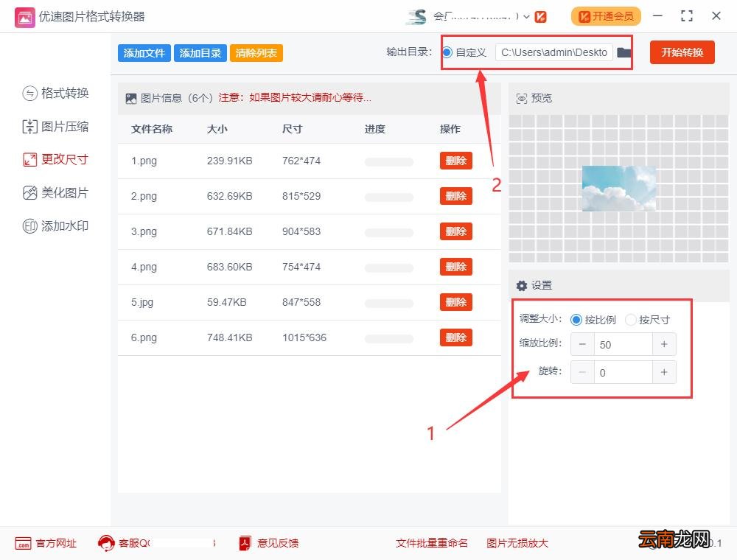This screenshot has height=560, width=737.
Task: Open the 文件批量重命名 batch rename link
Action: click(432, 543)
